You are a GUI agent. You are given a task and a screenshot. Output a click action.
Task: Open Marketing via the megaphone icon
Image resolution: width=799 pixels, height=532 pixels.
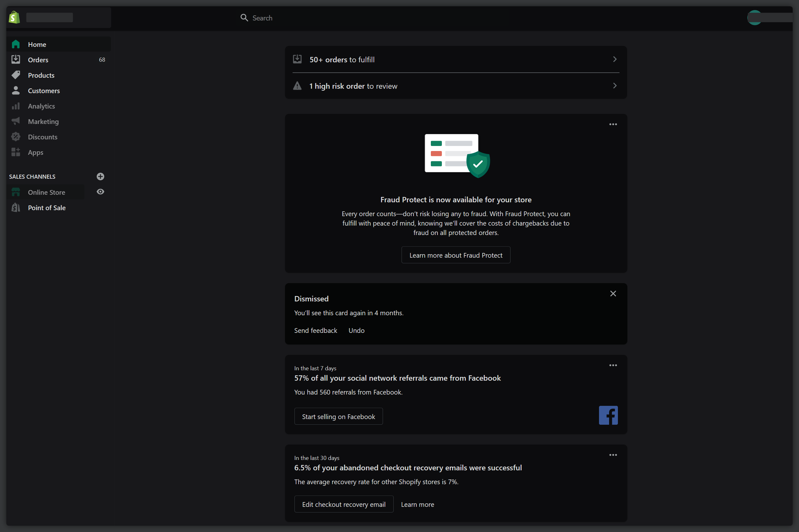[16, 121]
